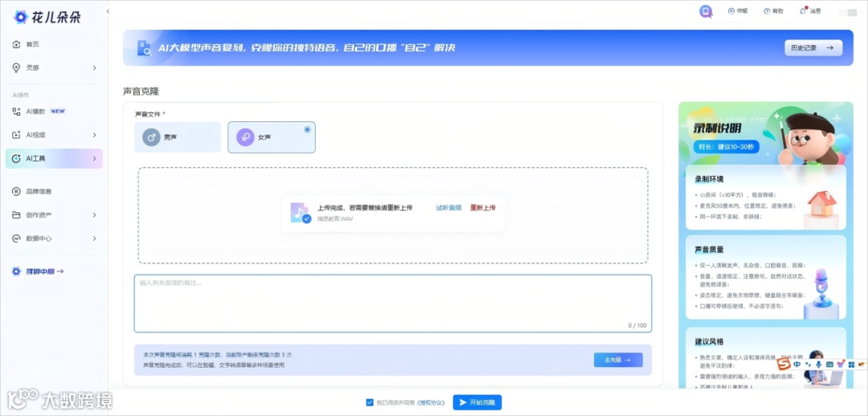
Task: Open the Sogou soft keyboard icon
Action: coord(829,365)
